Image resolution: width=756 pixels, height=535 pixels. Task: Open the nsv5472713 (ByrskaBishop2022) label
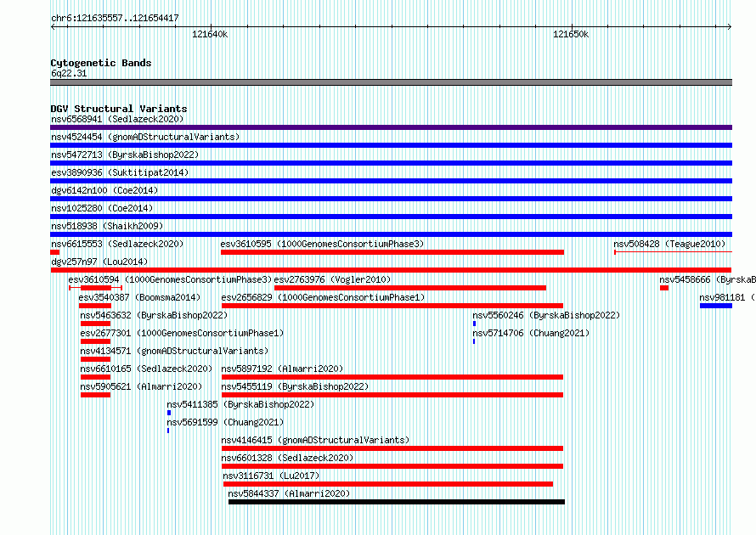point(125,155)
